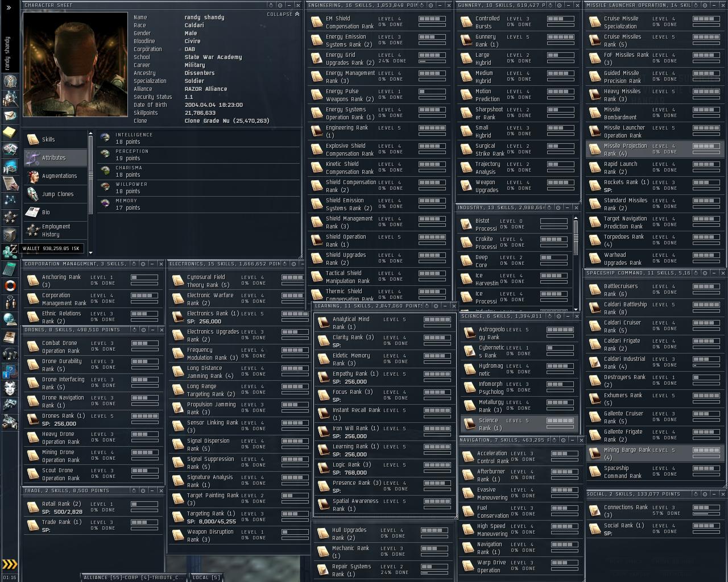Click the four-stars sidebar icon
Screen dimensions: 728x582
[x=10, y=217]
